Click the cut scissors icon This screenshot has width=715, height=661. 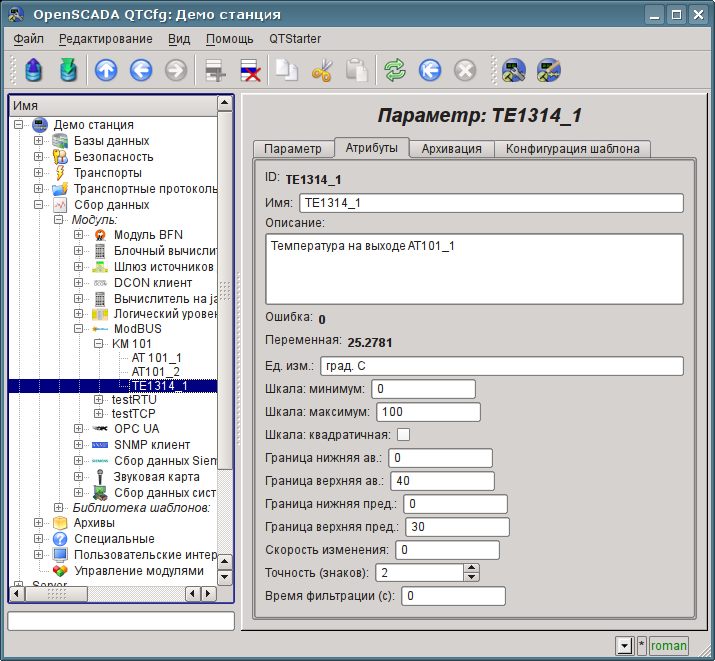[321, 70]
